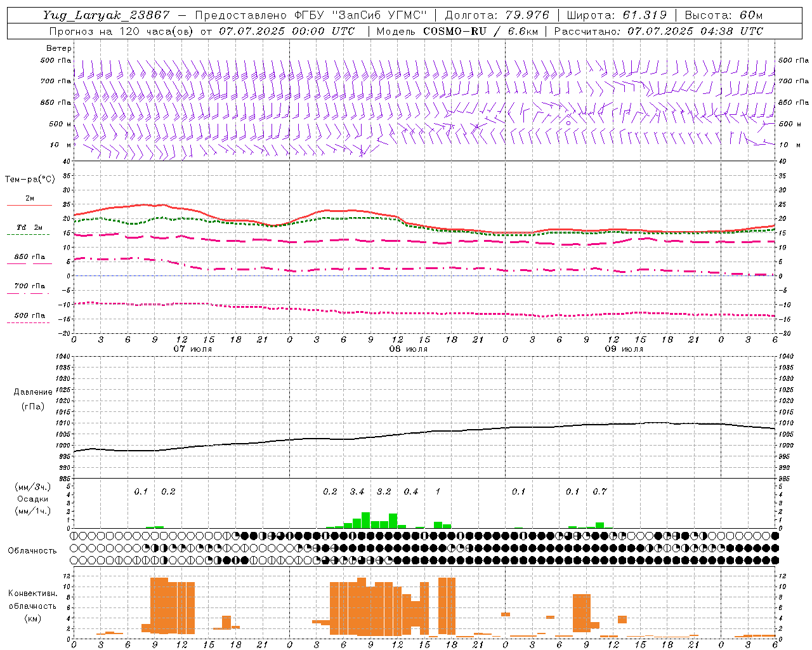
Task: Select the elevation text Высота: 60м
Action: [x=724, y=15]
